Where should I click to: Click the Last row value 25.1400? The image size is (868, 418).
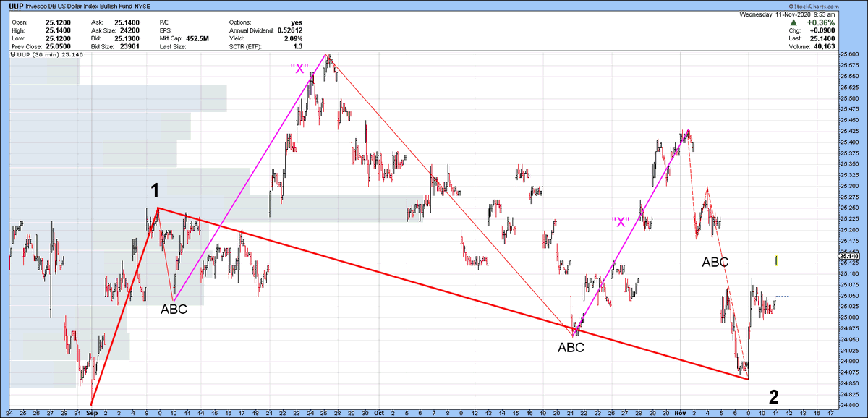point(822,38)
